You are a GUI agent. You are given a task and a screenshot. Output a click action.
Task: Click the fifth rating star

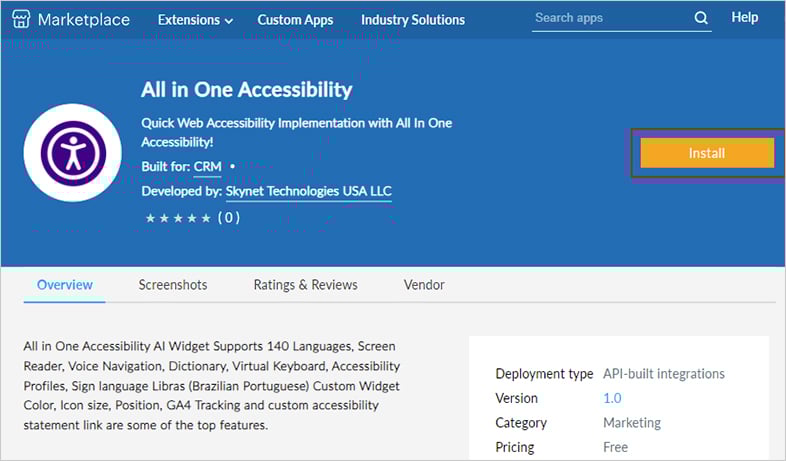tap(206, 218)
